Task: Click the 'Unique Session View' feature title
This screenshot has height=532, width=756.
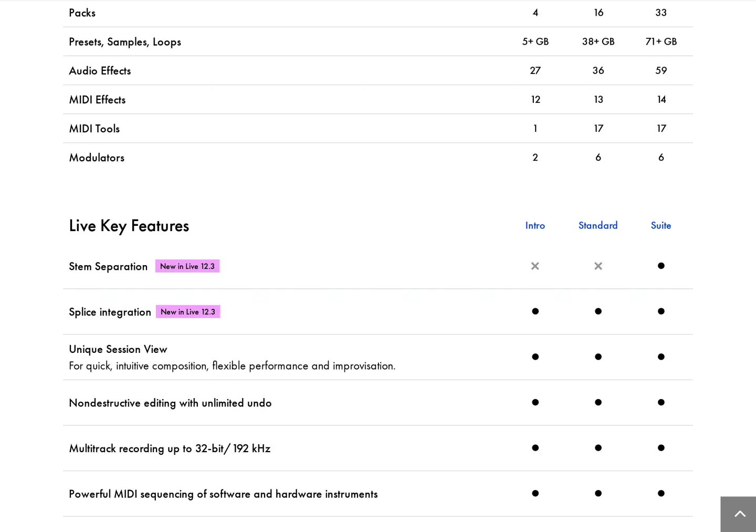Action: pyautogui.click(x=118, y=349)
